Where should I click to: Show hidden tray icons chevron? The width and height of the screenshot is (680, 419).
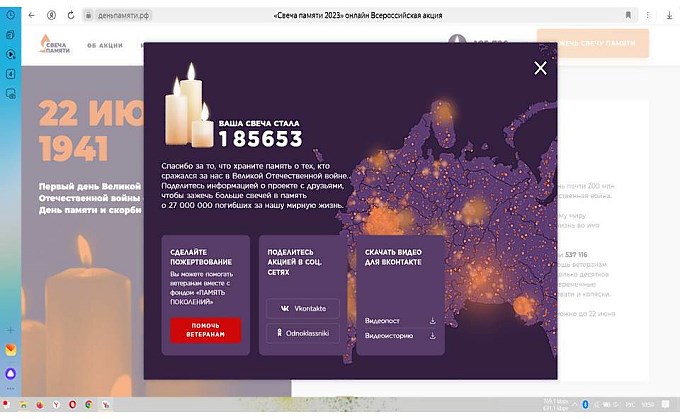coord(575,404)
